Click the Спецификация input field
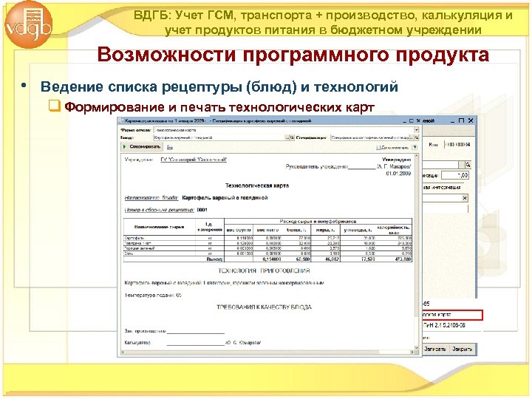532x399 pixels. pyautogui.click(x=370, y=137)
